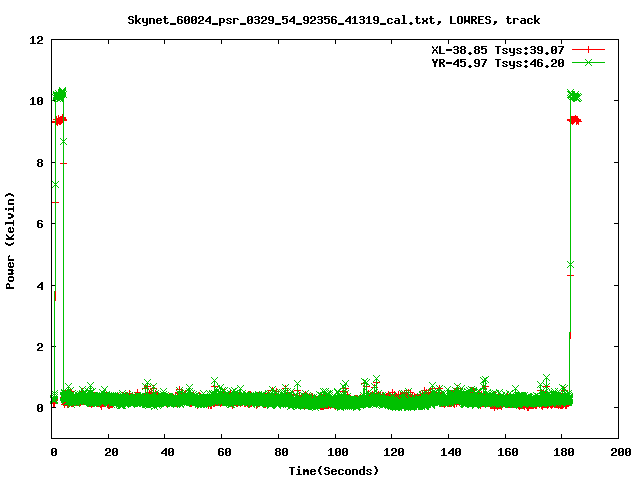Click the x-axis tick label "40"

(x=167, y=452)
